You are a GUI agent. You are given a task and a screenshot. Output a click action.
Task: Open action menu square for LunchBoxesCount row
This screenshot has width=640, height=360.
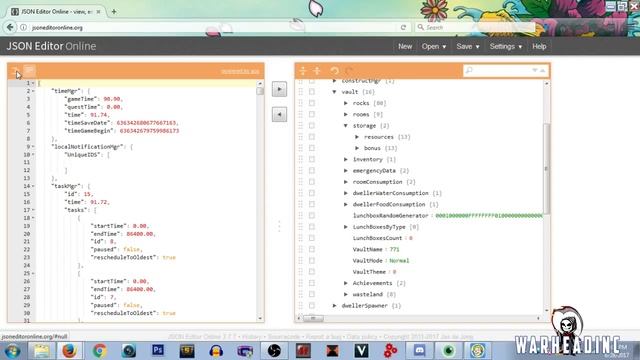(x=312, y=238)
